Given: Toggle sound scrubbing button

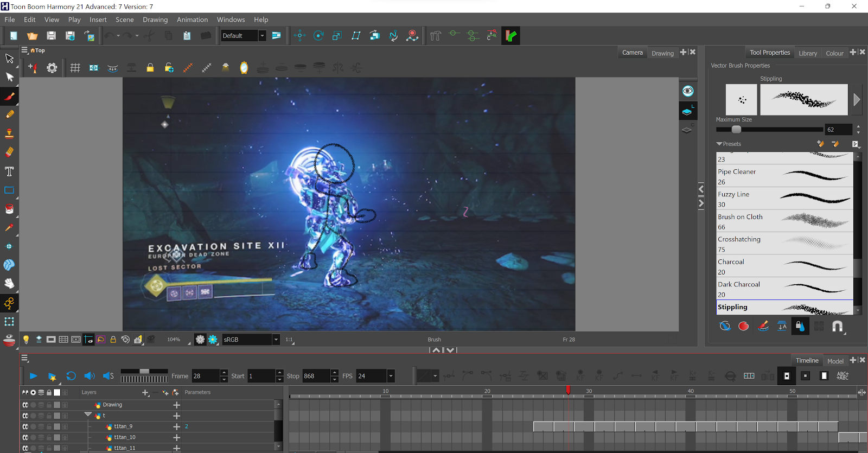Looking at the screenshot, I should (108, 376).
